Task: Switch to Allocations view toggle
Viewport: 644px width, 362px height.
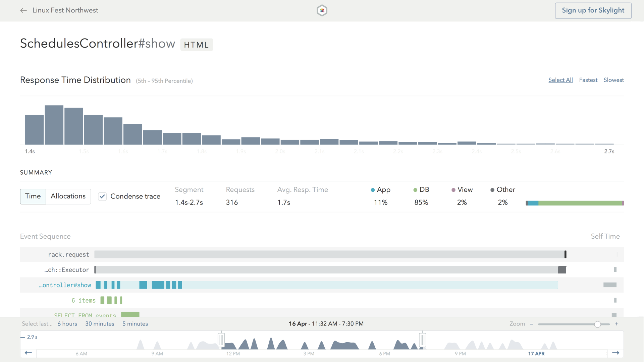Action: [68, 196]
